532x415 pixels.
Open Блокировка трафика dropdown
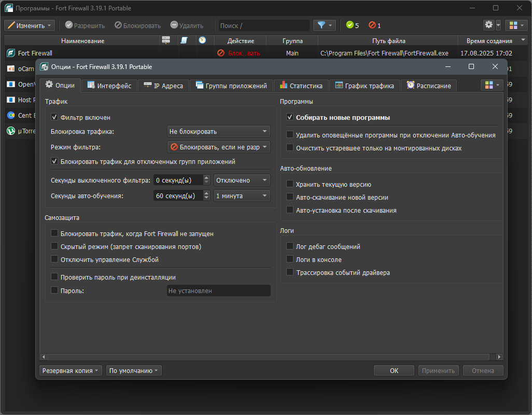(x=218, y=131)
